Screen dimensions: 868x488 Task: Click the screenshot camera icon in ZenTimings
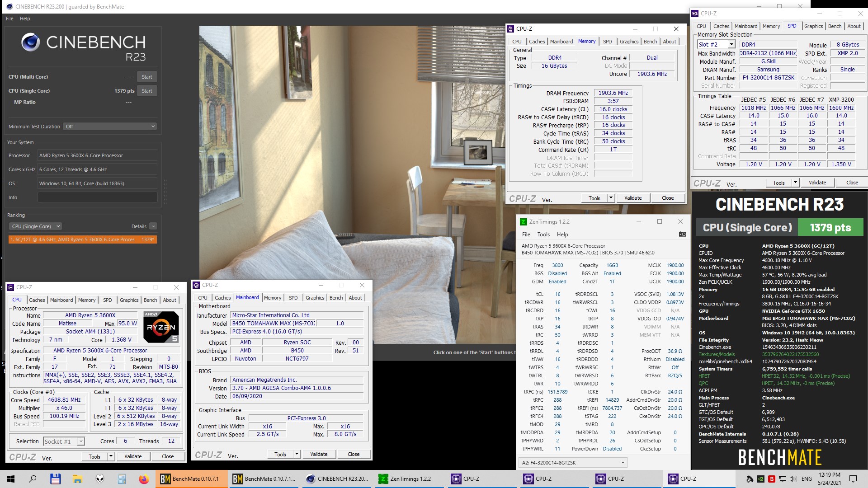(683, 234)
